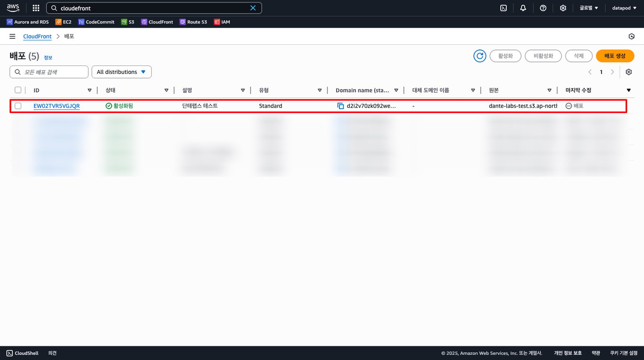Viewport: 644px width, 360px height.
Task: Go to the previous page arrow
Action: pyautogui.click(x=590, y=72)
